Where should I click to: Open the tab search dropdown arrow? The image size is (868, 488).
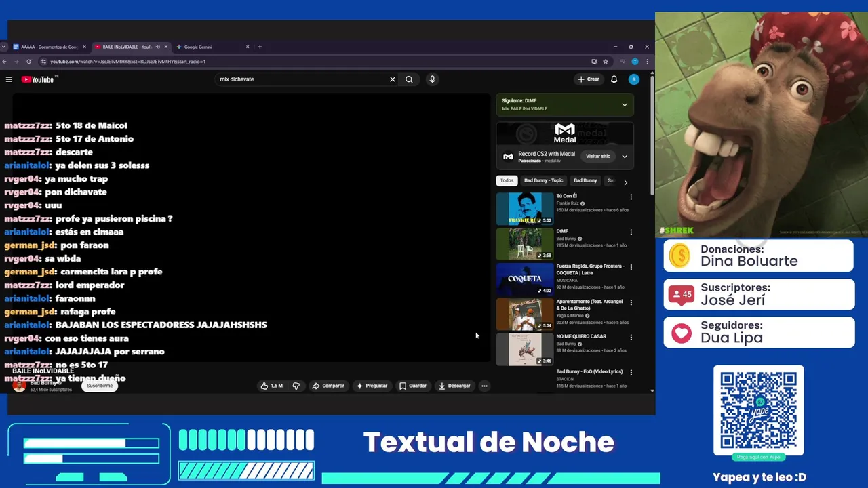point(3,47)
